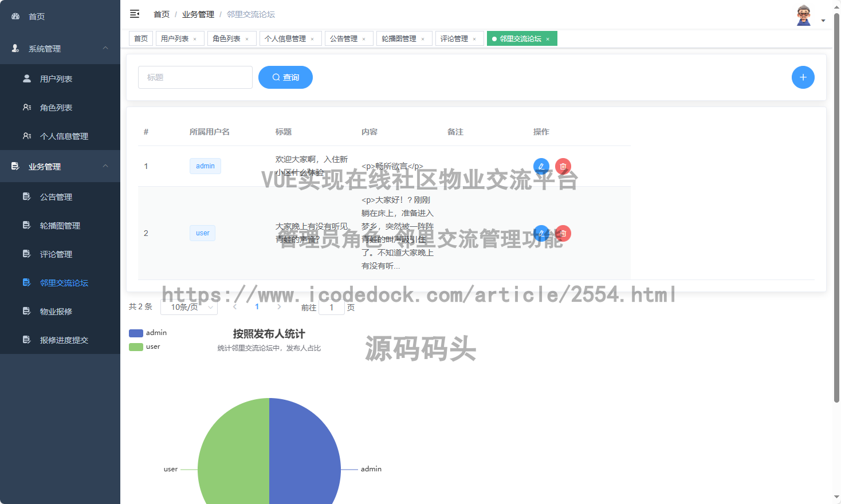Close the 评论管理 tab

[x=474, y=39]
